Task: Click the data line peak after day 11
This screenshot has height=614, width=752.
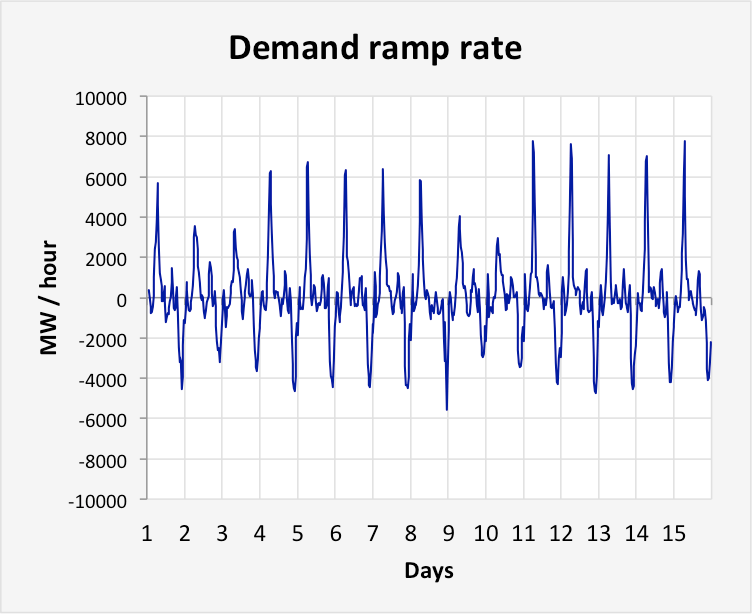Action: [x=533, y=142]
